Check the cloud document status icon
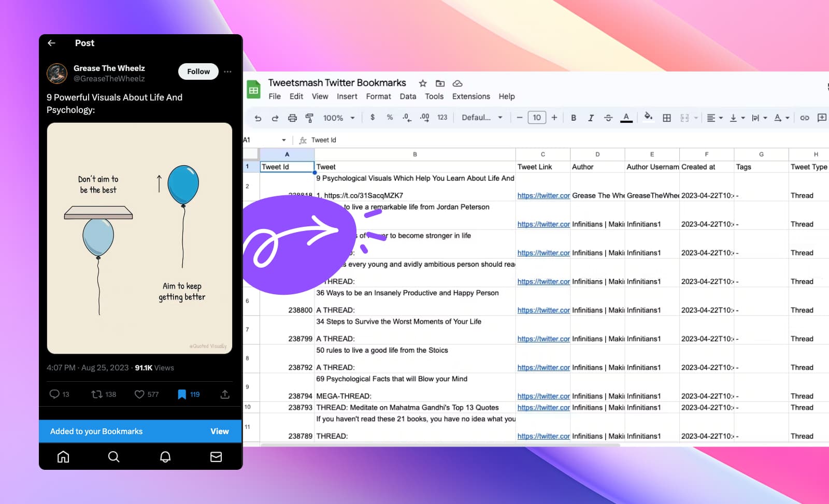 [458, 83]
